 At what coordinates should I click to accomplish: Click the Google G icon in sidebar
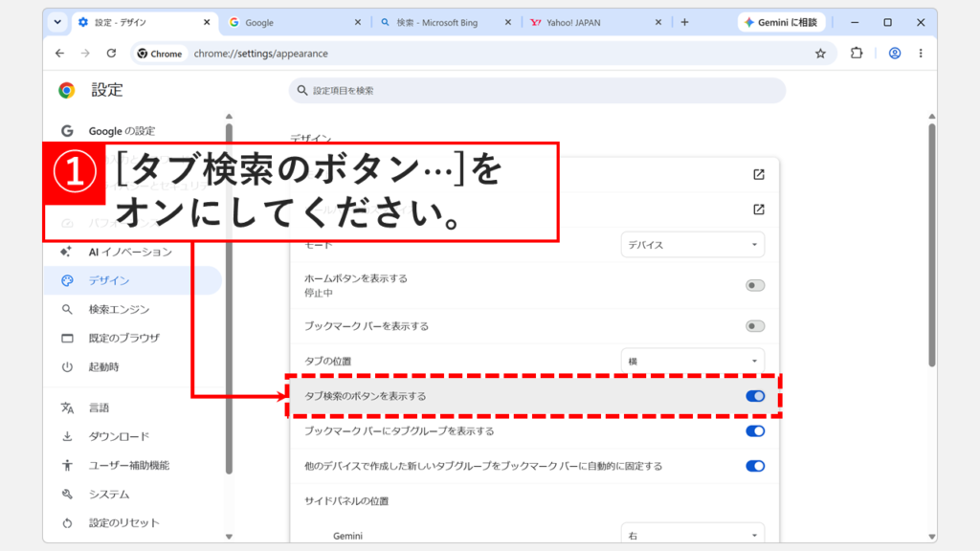click(x=67, y=130)
